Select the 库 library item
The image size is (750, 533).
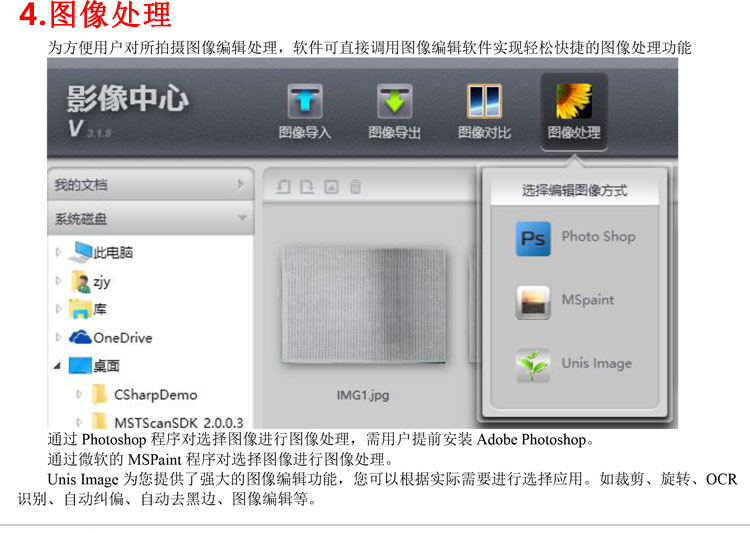(x=88, y=309)
